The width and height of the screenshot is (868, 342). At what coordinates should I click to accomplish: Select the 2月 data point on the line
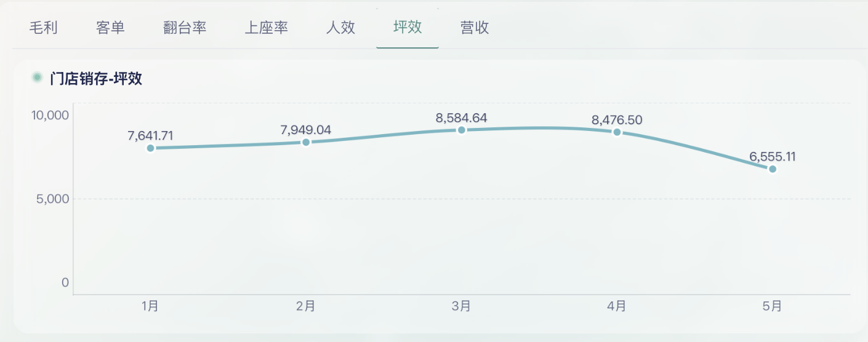306,142
